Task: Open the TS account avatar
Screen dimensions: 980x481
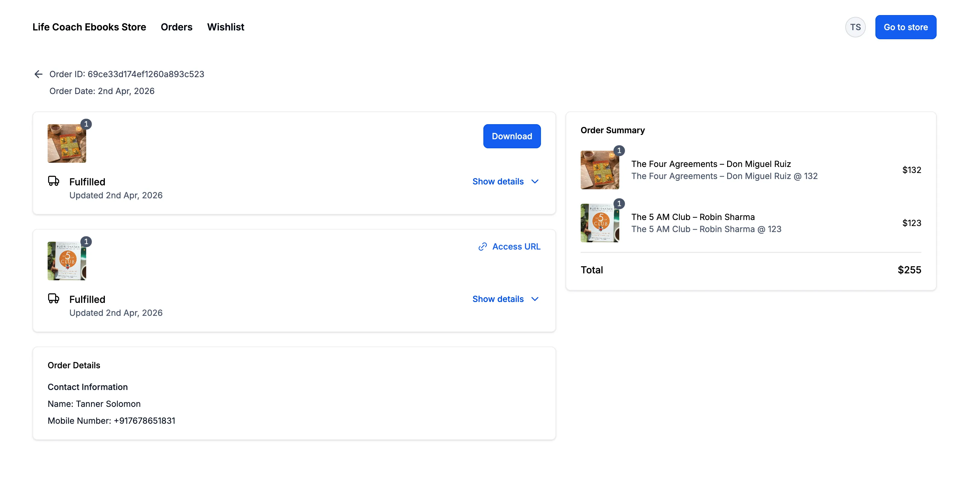Action: click(x=856, y=27)
